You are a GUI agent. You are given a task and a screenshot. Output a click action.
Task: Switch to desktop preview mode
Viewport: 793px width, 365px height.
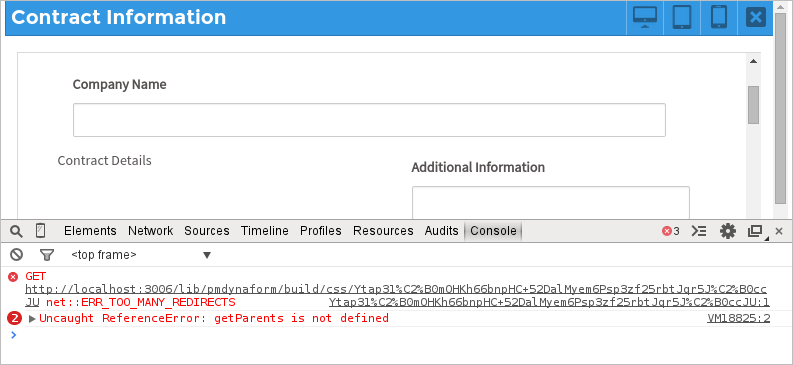pyautogui.click(x=645, y=17)
